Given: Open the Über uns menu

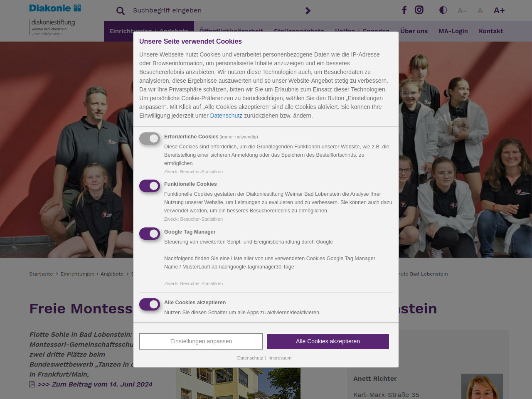Looking at the screenshot, I should coord(414,31).
